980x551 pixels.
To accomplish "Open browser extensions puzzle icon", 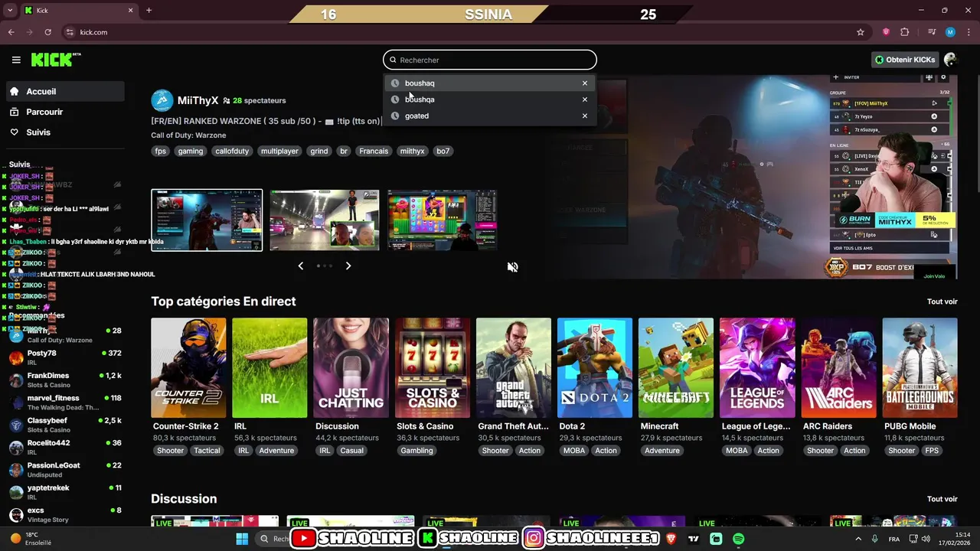I will pyautogui.click(x=905, y=32).
